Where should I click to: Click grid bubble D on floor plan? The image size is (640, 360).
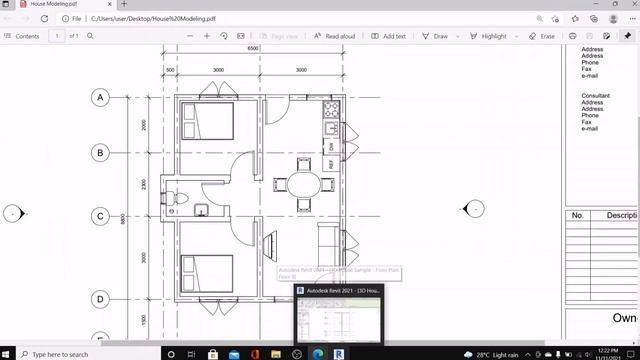point(100,299)
